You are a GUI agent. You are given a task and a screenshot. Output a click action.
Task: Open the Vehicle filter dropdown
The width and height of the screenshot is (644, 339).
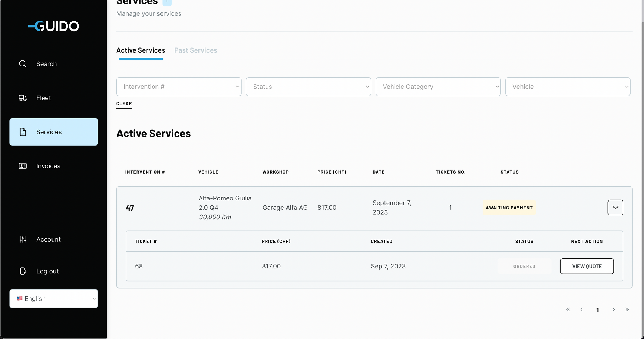coord(568,87)
